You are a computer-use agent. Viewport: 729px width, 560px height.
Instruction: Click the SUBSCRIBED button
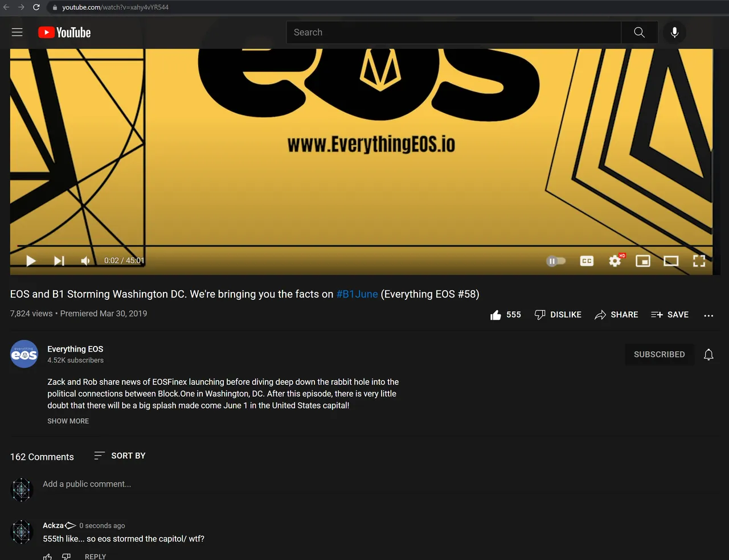[660, 355]
